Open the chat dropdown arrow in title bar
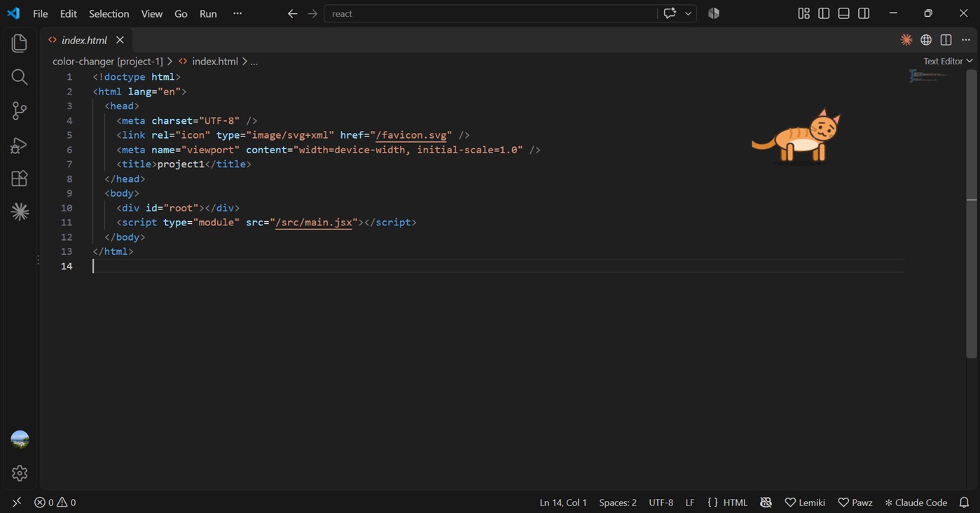This screenshot has height=513, width=980. click(x=688, y=13)
